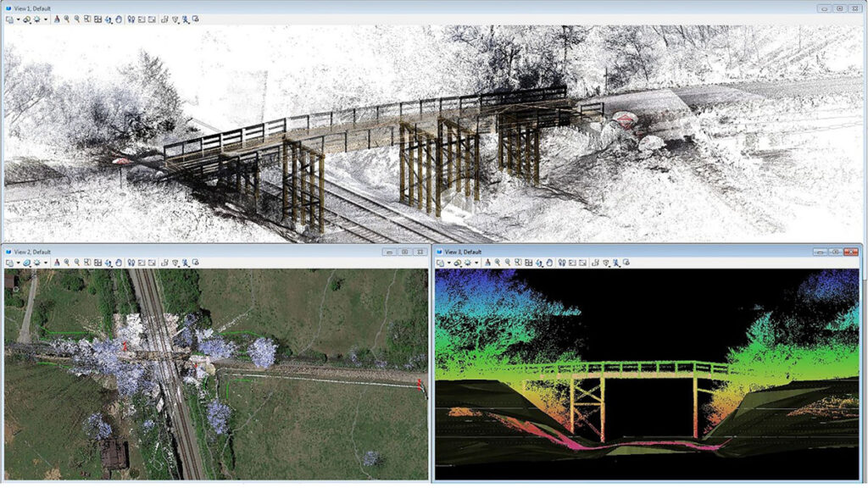Restore the View 2 window
This screenshot has height=488, width=868.
[x=404, y=252]
